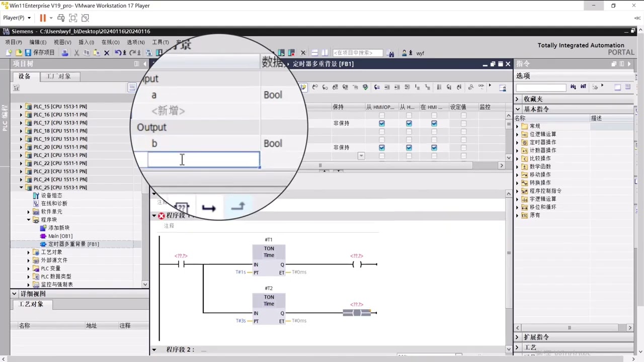644x362 pixels.
Task: Undo the last action
Action: [x=118, y=53]
